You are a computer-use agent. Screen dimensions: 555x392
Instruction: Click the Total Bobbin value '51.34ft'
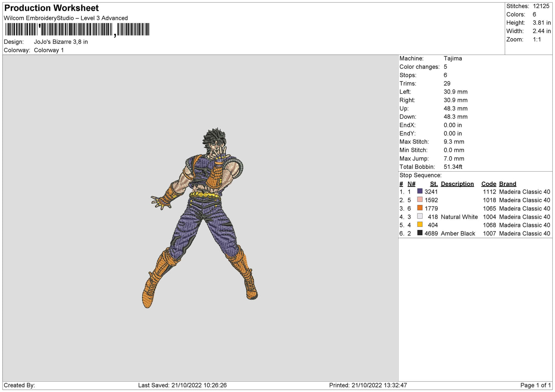click(453, 167)
